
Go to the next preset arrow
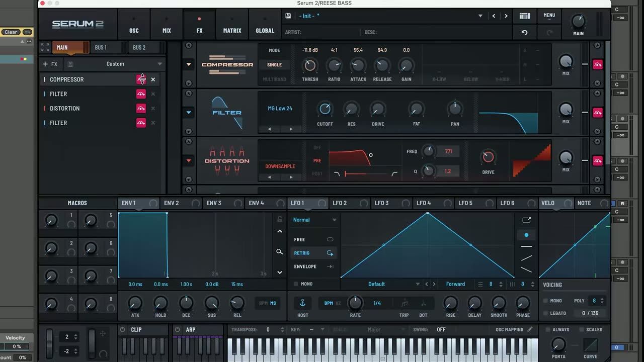(x=506, y=16)
